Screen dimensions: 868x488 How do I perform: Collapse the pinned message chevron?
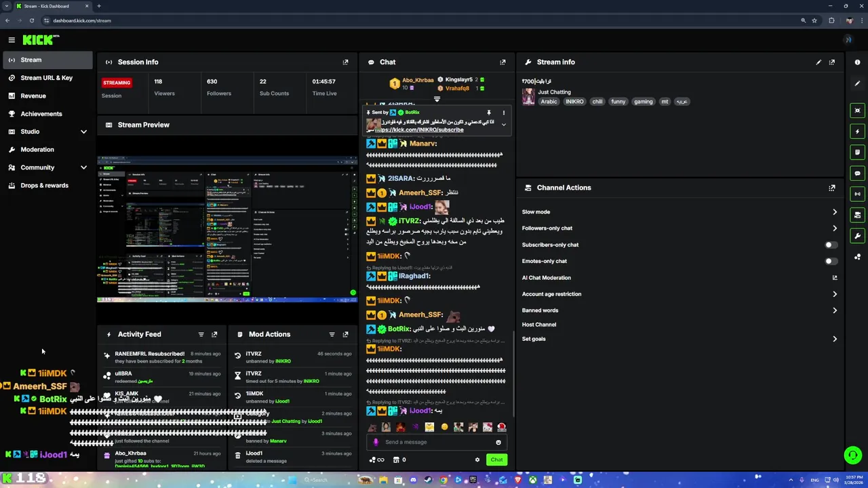pos(503,124)
